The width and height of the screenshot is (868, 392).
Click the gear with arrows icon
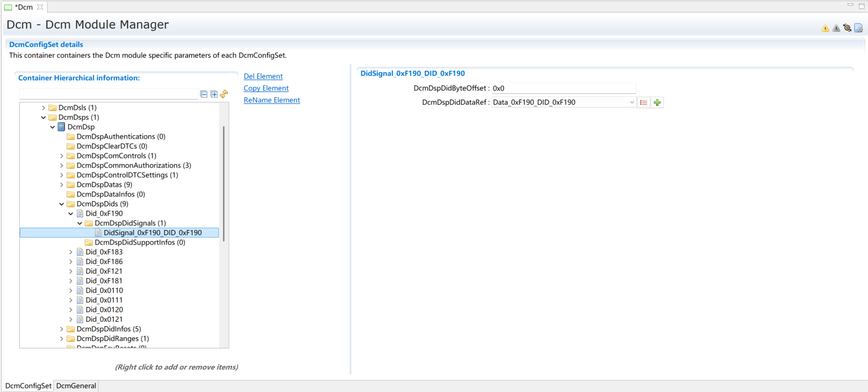847,28
